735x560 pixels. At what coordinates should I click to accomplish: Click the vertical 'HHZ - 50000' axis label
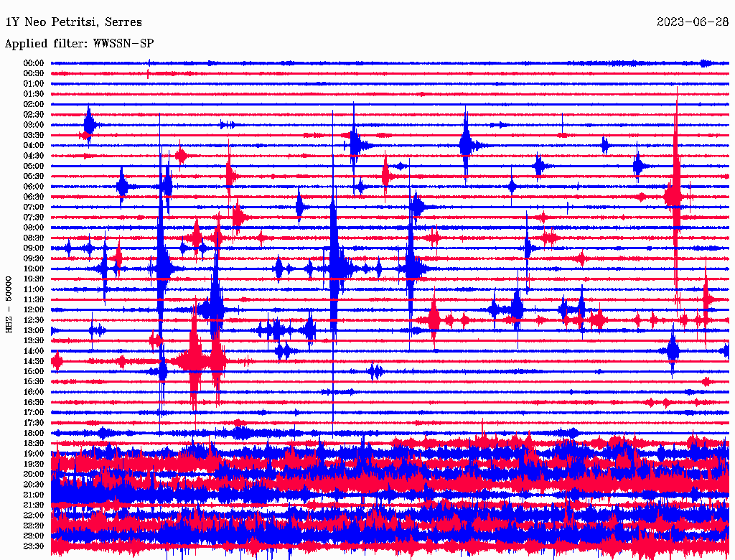click(x=9, y=304)
